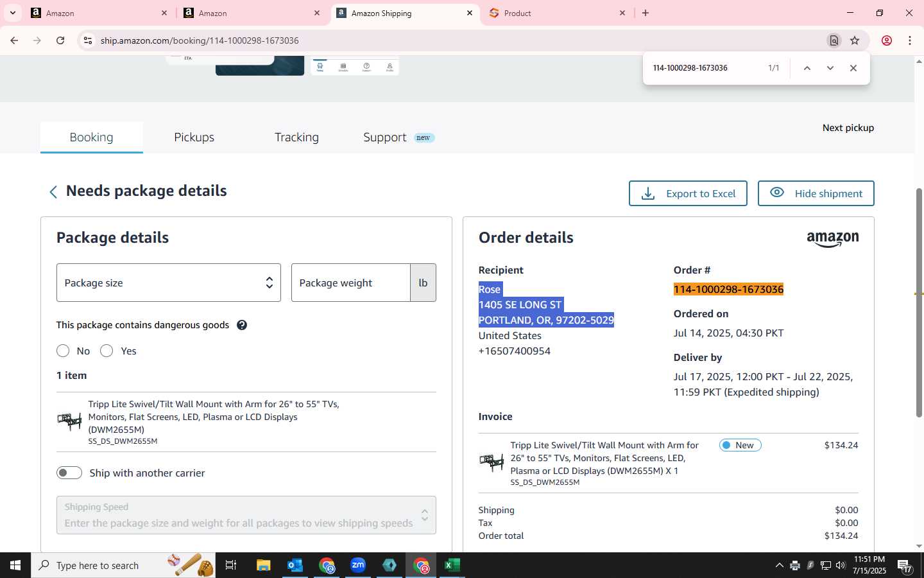Switch to Booking tab
Image resolution: width=924 pixels, height=578 pixels.
pyautogui.click(x=92, y=137)
